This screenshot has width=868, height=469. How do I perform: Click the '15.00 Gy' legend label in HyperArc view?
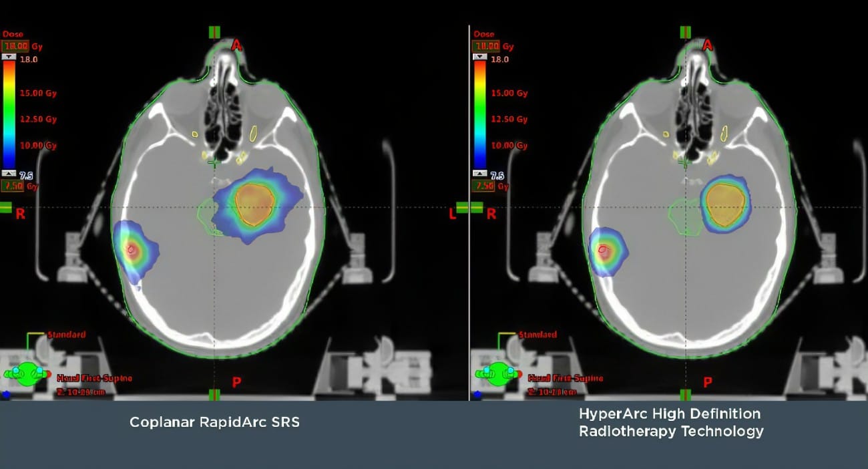509,94
